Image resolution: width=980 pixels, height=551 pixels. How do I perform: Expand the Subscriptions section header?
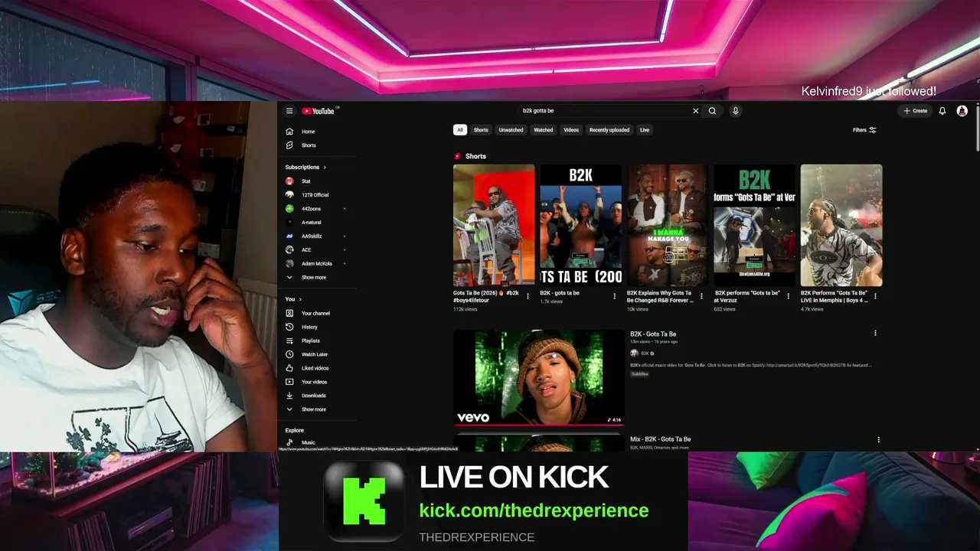[306, 167]
